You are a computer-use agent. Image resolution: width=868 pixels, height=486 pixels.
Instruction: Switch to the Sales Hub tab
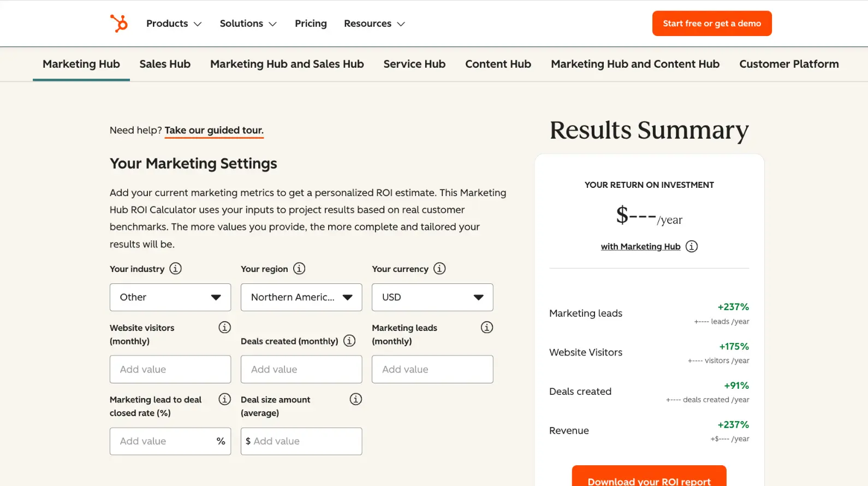click(x=165, y=64)
